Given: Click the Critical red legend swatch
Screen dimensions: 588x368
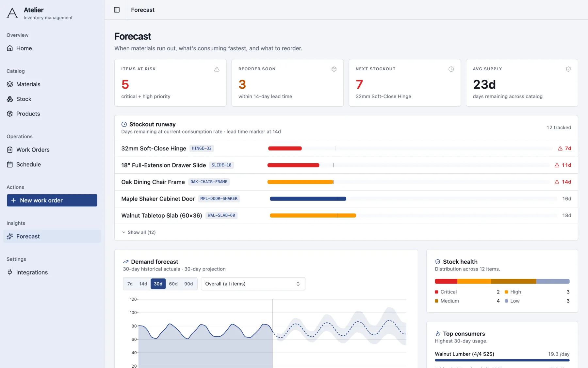Looking at the screenshot, I should pyautogui.click(x=436, y=292).
